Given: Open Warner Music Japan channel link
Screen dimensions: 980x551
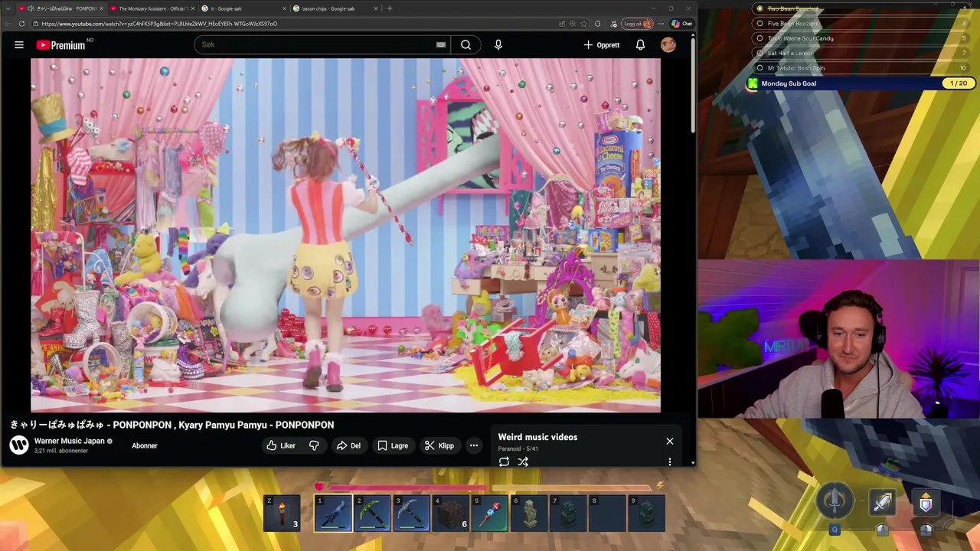Looking at the screenshot, I should (x=69, y=441).
